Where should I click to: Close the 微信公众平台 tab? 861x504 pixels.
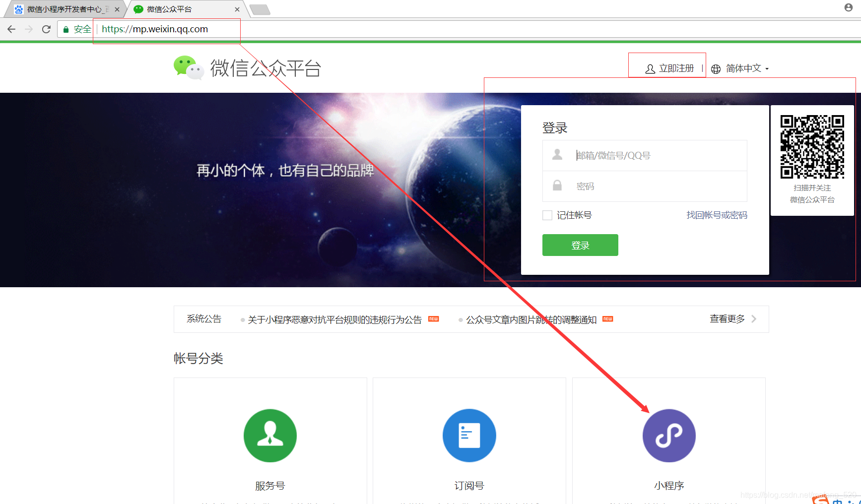237,9
